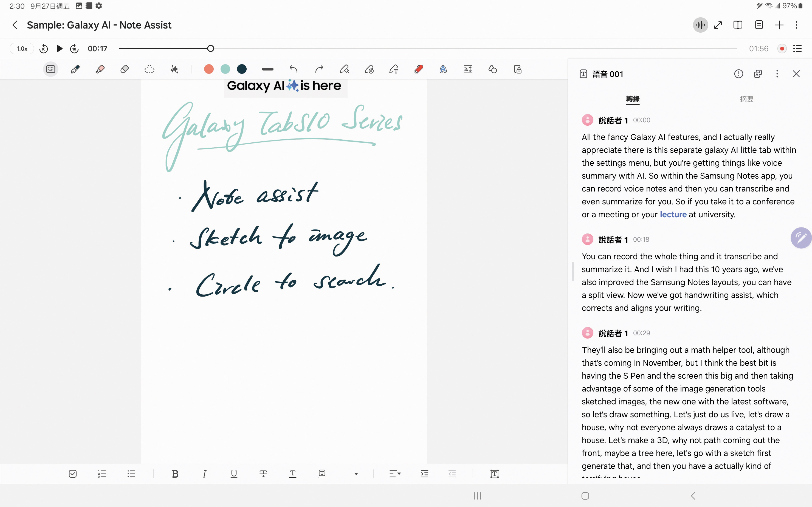812x507 pixels.
Task: Open full screen expand icon
Action: (718, 25)
